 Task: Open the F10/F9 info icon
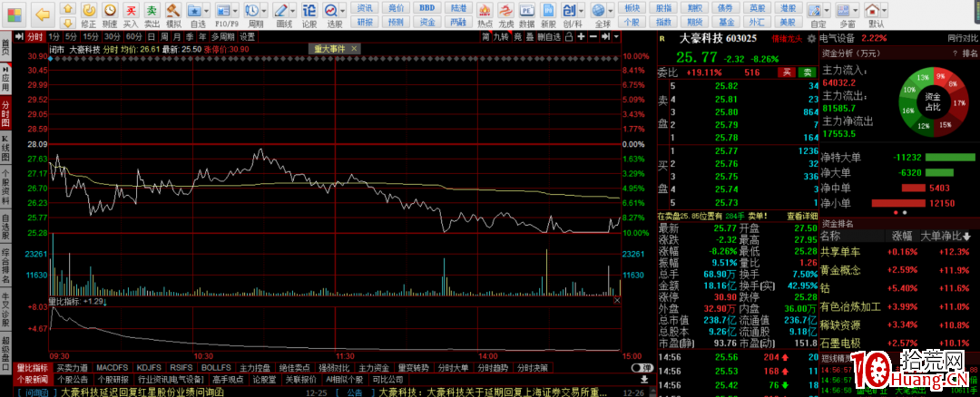[222, 10]
